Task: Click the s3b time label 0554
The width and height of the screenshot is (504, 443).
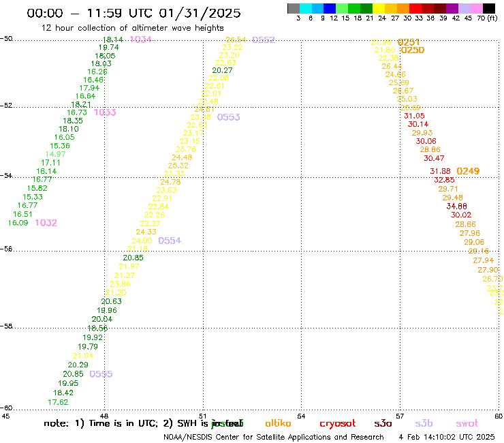Action: coord(170,241)
